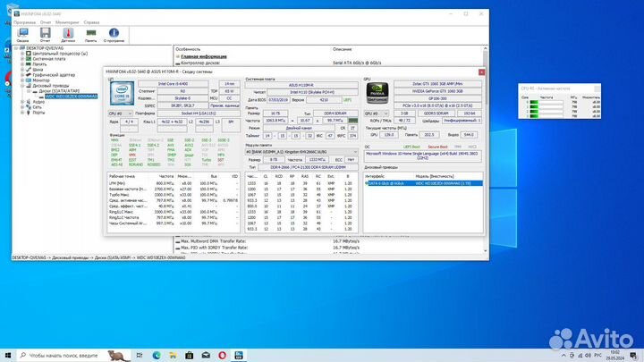The width and height of the screenshot is (644, 362).
Task: Open the Отчет menu
Action: [46, 22]
